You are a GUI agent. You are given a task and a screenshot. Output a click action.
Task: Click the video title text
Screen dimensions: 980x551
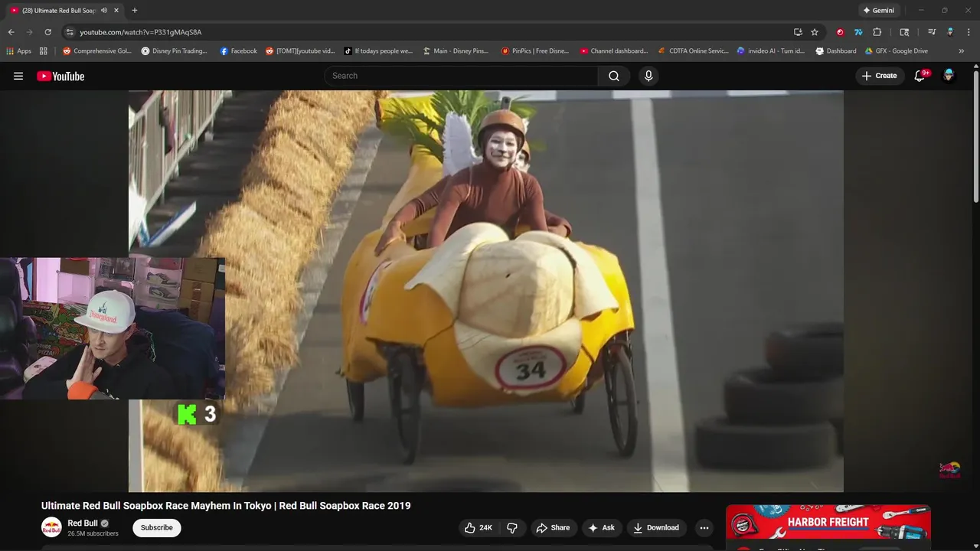click(x=226, y=506)
